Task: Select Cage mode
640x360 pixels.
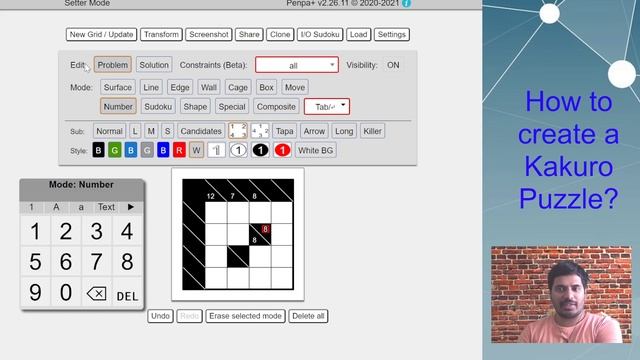Action: click(238, 87)
